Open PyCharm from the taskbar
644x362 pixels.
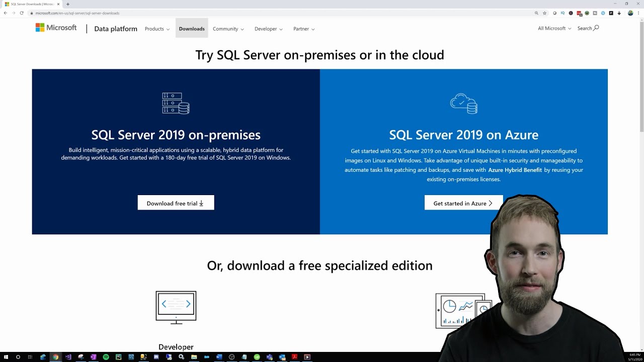click(x=118, y=357)
